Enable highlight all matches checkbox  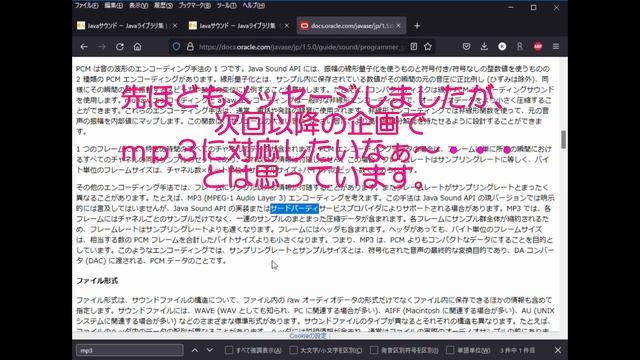tap(229, 350)
